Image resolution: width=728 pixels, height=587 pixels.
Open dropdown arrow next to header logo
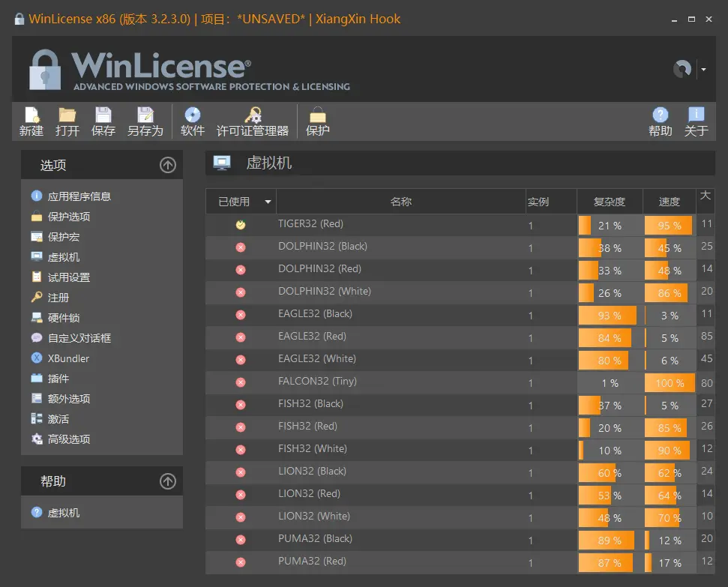click(x=704, y=69)
